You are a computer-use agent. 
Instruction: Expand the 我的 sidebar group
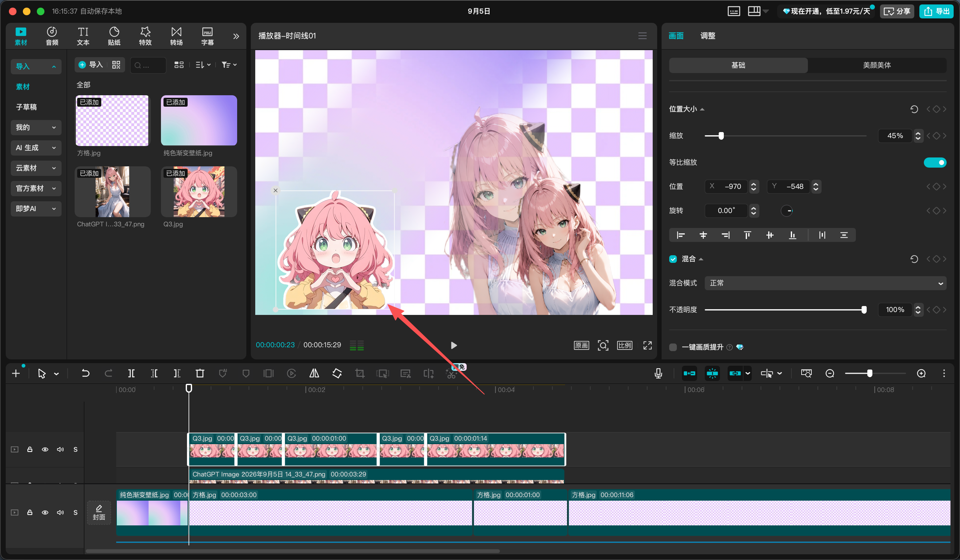tap(36, 127)
